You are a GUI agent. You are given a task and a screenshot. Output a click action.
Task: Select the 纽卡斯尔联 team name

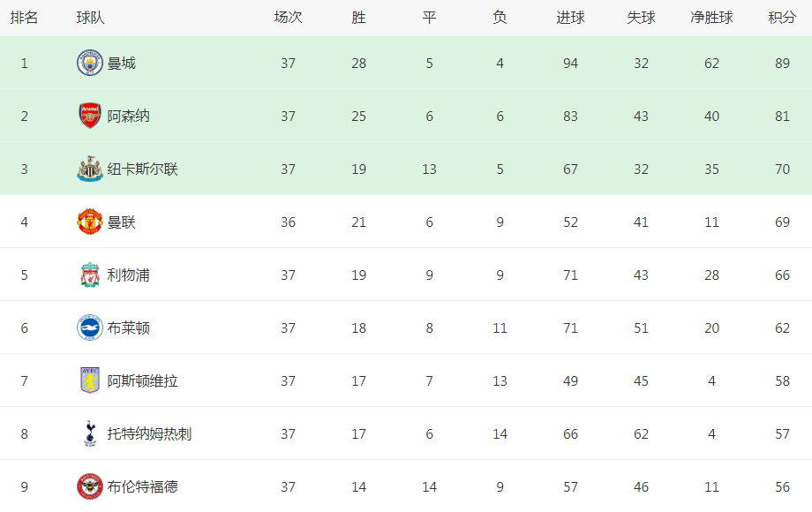pyautogui.click(x=142, y=169)
